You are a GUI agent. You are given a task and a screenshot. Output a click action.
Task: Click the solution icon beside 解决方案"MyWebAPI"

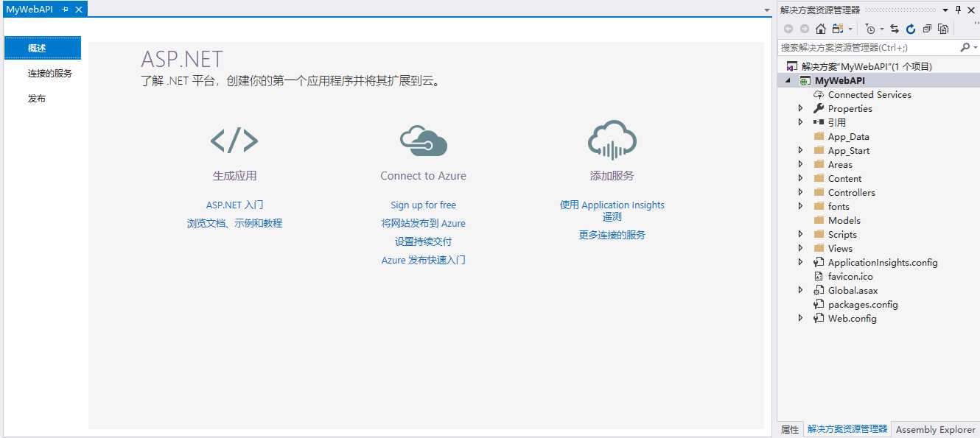(x=792, y=66)
